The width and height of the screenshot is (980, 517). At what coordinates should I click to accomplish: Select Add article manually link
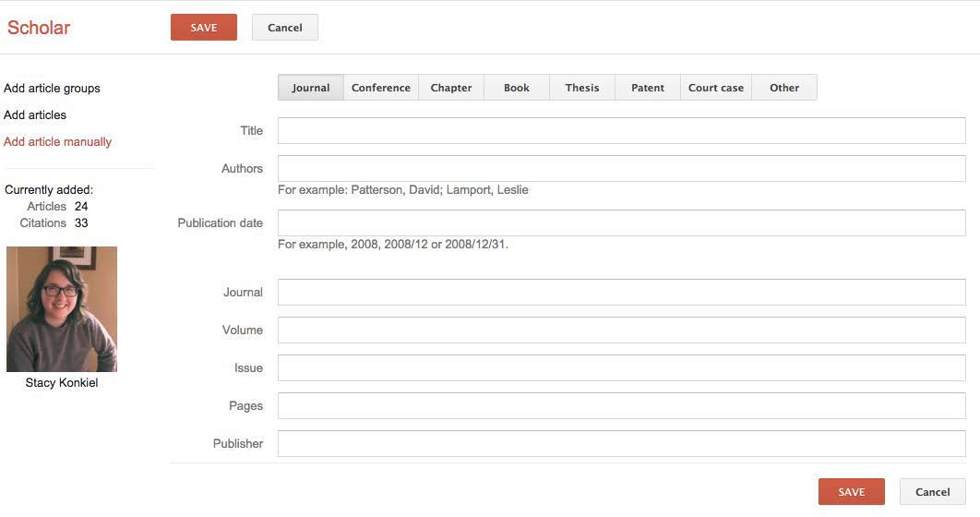(x=57, y=142)
